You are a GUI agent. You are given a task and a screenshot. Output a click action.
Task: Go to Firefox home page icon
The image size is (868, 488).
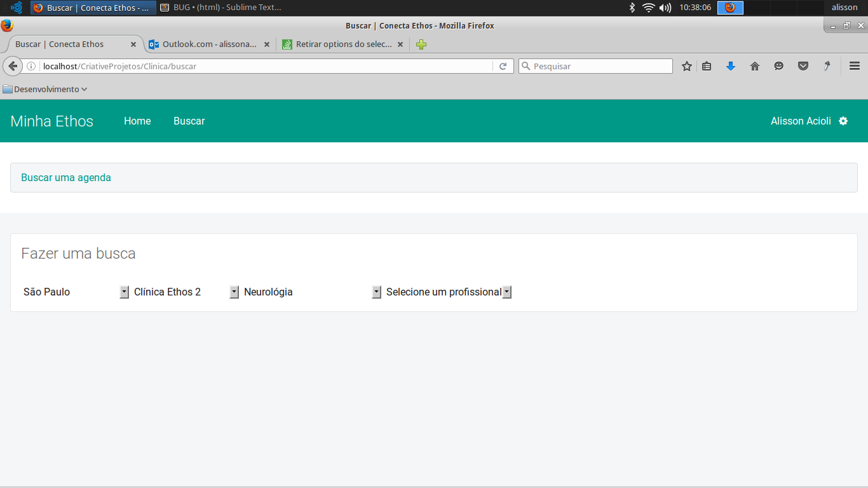click(x=755, y=66)
